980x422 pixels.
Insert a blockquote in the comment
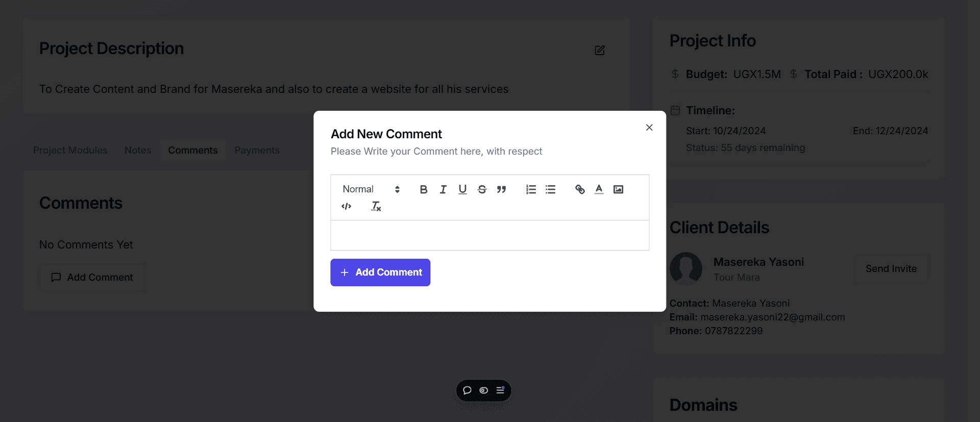501,189
